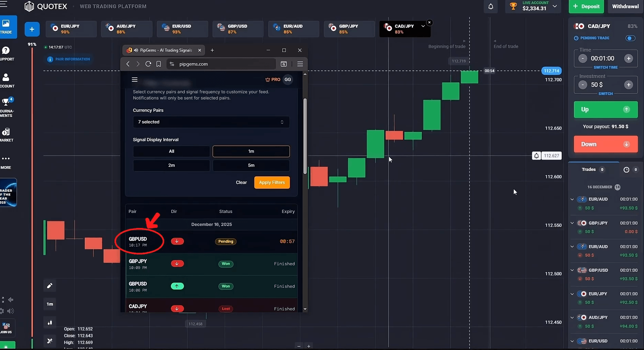
Task: Select the All signal interval option
Action: click(x=172, y=151)
